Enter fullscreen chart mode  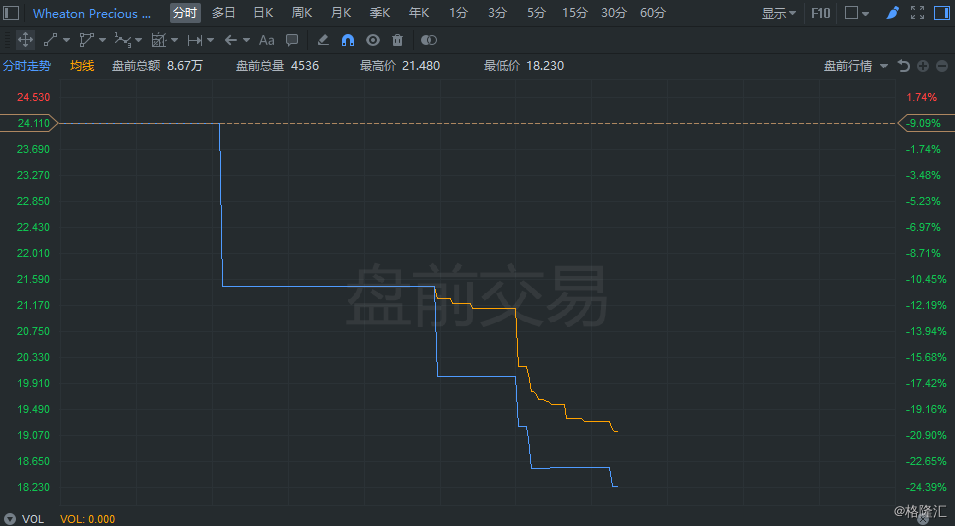[x=918, y=13]
